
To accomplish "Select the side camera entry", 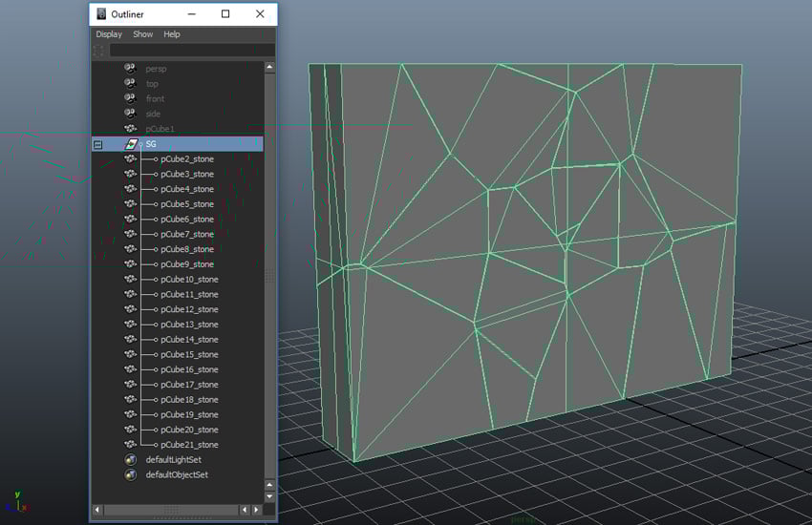I will (153, 114).
